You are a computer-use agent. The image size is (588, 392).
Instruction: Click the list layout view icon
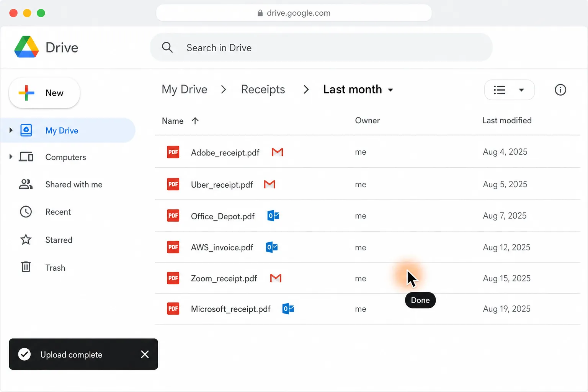click(500, 90)
